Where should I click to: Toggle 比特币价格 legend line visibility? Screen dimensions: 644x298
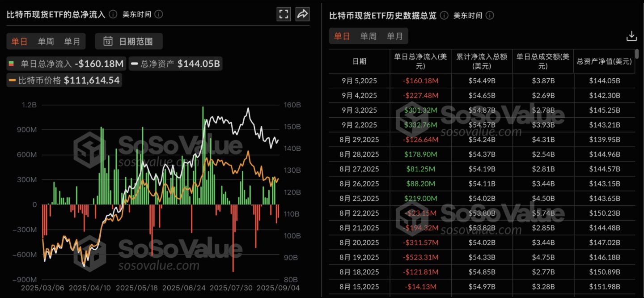[64, 81]
